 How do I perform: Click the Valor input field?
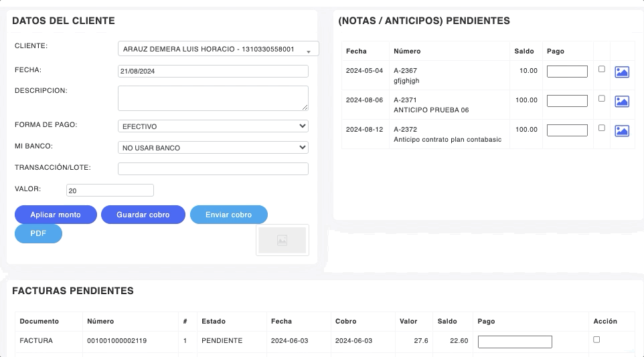tap(110, 191)
